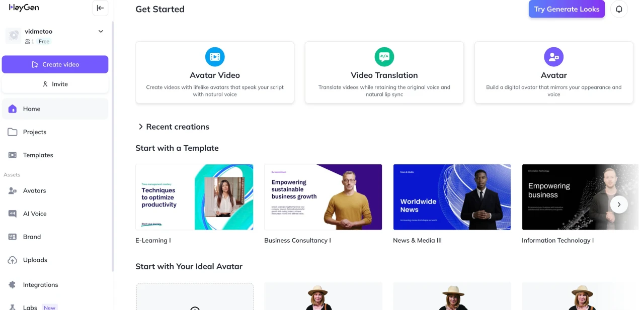
Task: Click the Invite button
Action: tap(55, 84)
